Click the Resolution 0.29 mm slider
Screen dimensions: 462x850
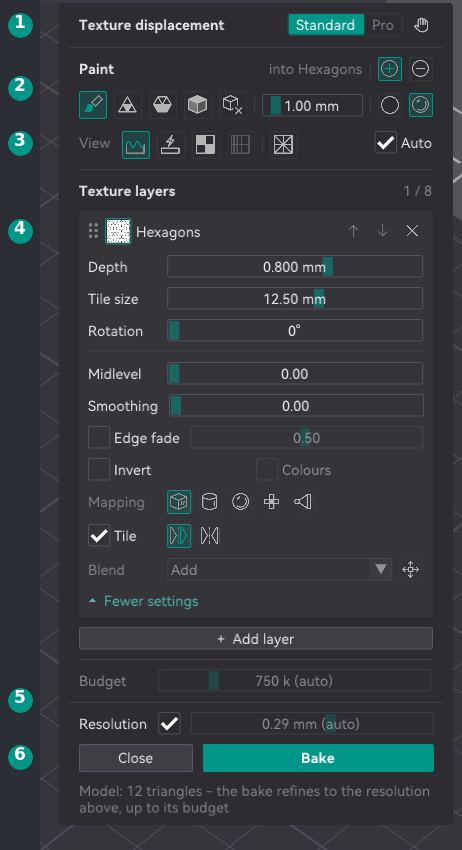pos(312,724)
